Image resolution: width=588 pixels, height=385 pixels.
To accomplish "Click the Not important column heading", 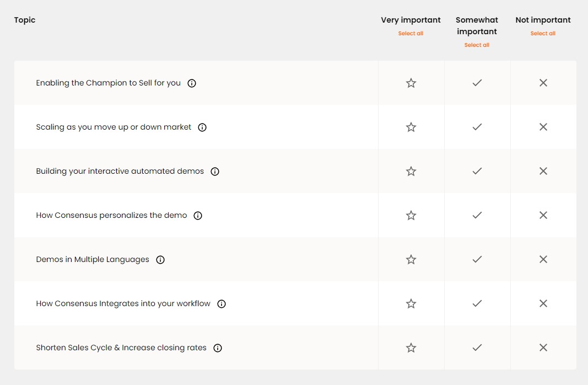I will pos(543,20).
